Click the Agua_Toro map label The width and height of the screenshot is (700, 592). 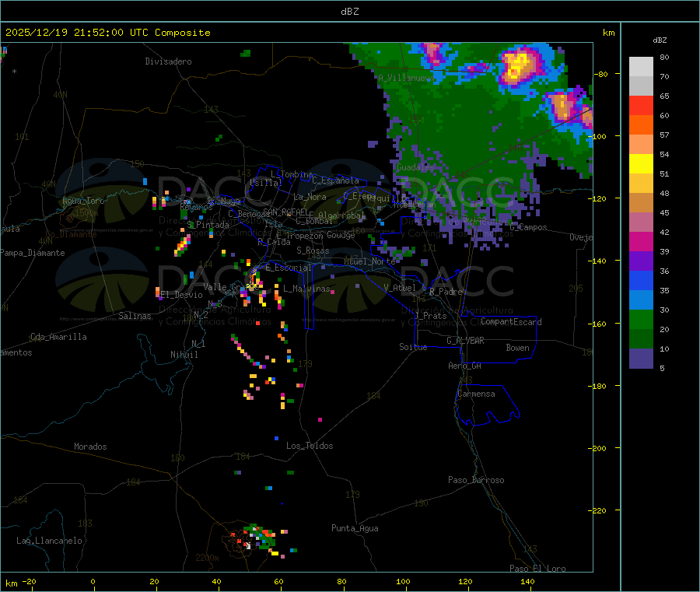click(x=83, y=201)
